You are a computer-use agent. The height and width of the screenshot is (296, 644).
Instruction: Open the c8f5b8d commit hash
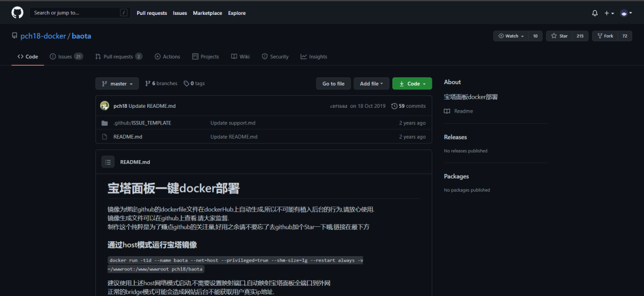point(339,106)
